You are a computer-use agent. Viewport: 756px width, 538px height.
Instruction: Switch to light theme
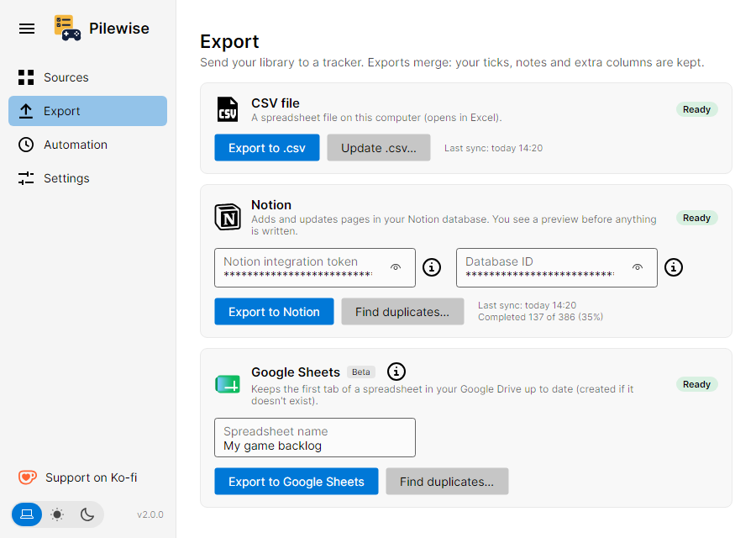(57, 514)
